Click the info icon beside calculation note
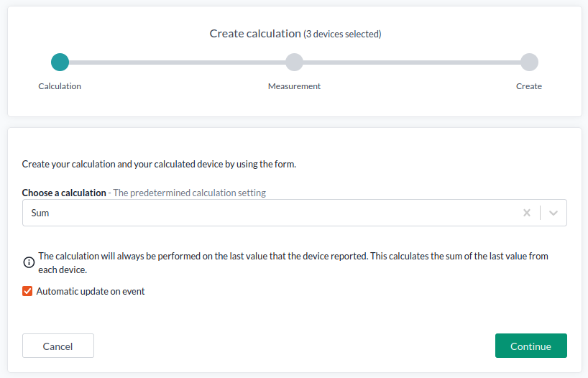588x378 pixels. pyautogui.click(x=29, y=262)
